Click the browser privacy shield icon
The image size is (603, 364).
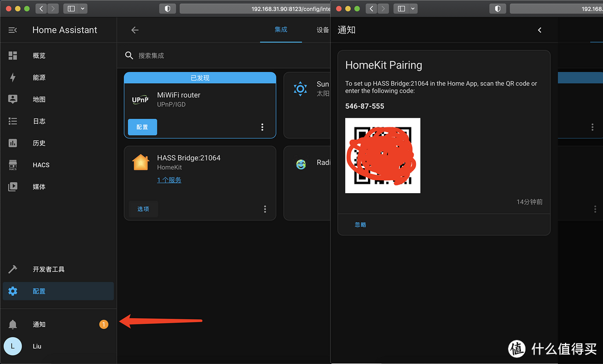(x=167, y=8)
